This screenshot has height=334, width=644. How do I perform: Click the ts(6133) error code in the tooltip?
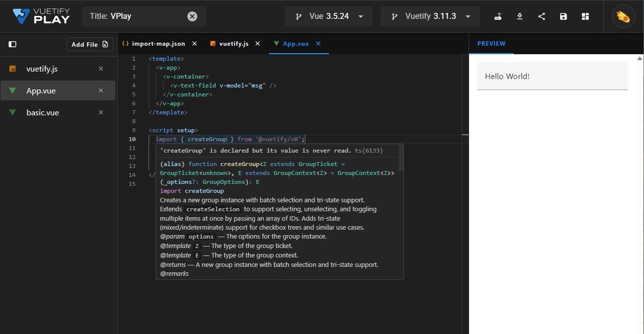369,151
